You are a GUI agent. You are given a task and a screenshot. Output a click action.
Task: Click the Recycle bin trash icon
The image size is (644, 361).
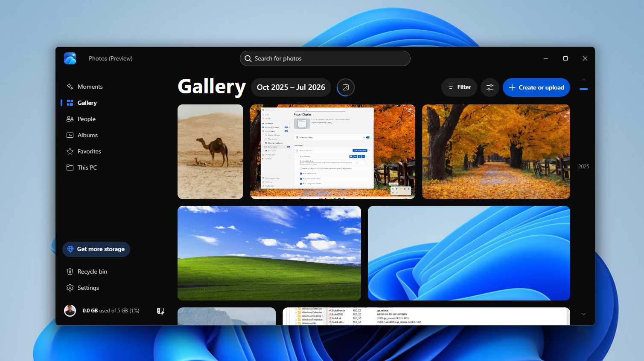click(70, 271)
